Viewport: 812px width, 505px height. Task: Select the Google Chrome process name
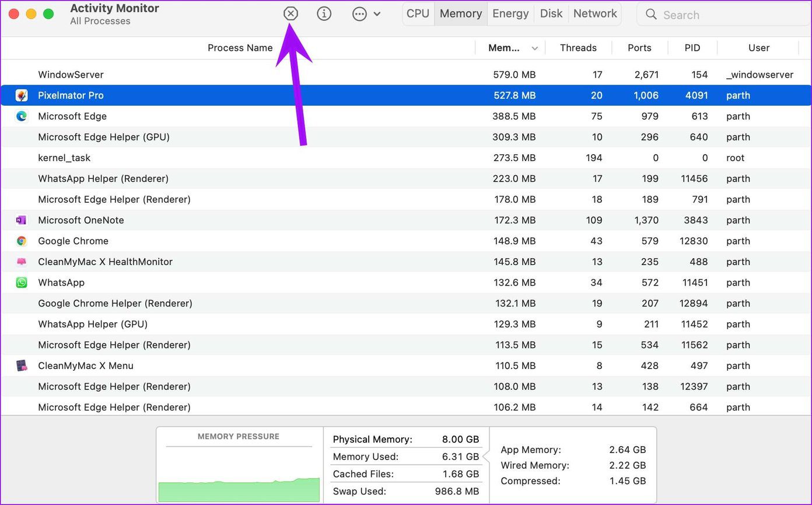point(73,241)
